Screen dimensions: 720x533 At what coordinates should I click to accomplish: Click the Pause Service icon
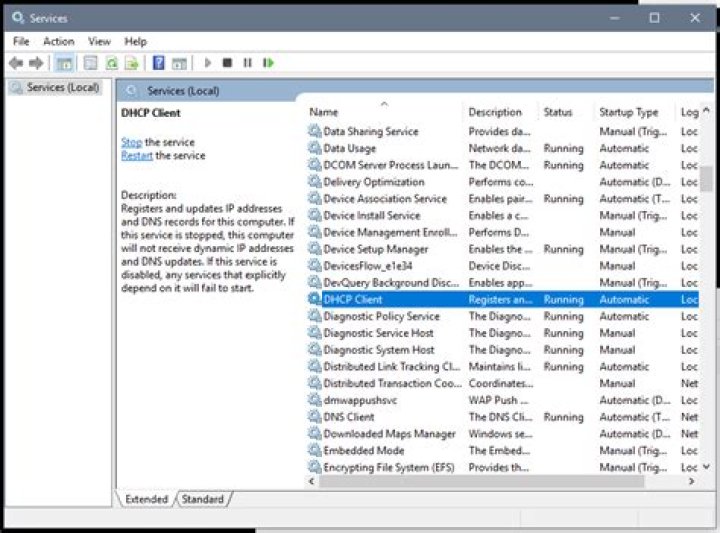(248, 63)
